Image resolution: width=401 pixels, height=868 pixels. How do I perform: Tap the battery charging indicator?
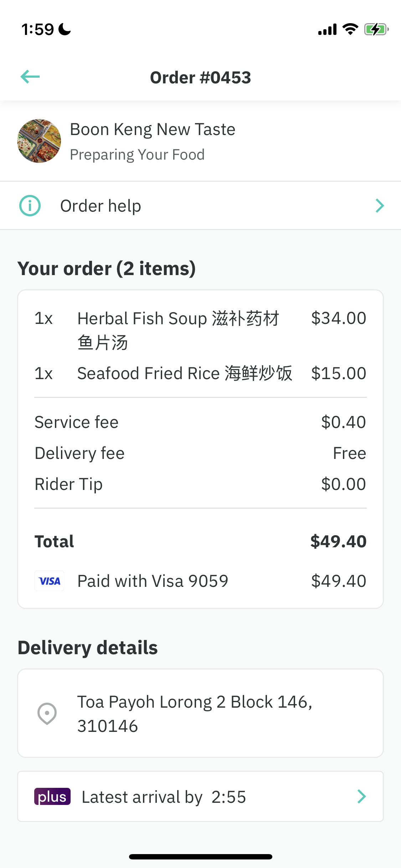376,29
